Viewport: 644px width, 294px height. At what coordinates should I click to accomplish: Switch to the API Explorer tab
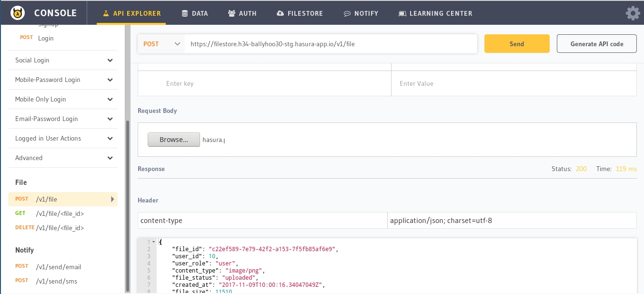(131, 13)
